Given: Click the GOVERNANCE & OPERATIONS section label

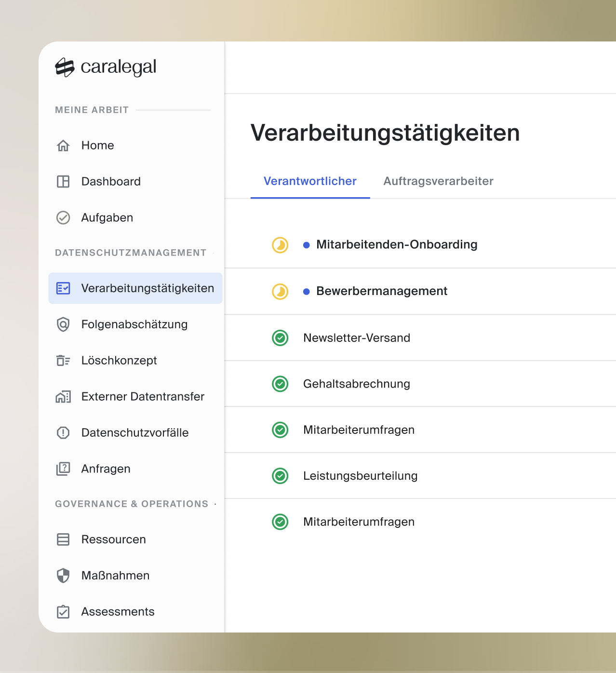Looking at the screenshot, I should [132, 504].
